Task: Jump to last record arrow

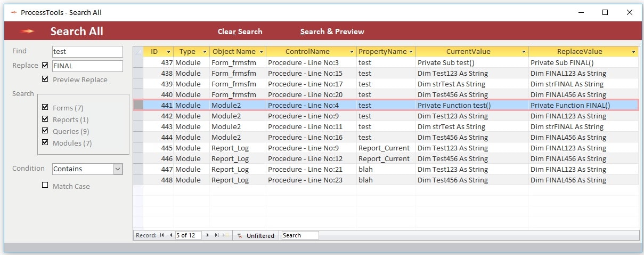Action: tap(217, 235)
